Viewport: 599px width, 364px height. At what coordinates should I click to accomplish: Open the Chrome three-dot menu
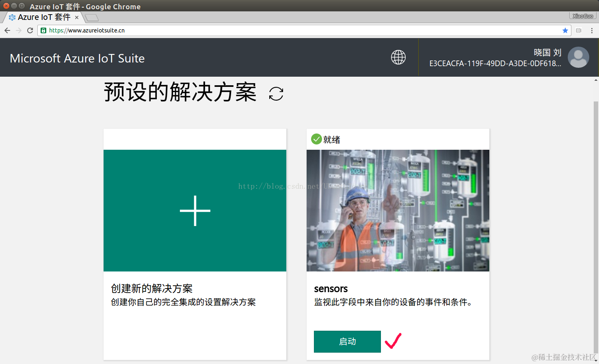click(x=592, y=30)
